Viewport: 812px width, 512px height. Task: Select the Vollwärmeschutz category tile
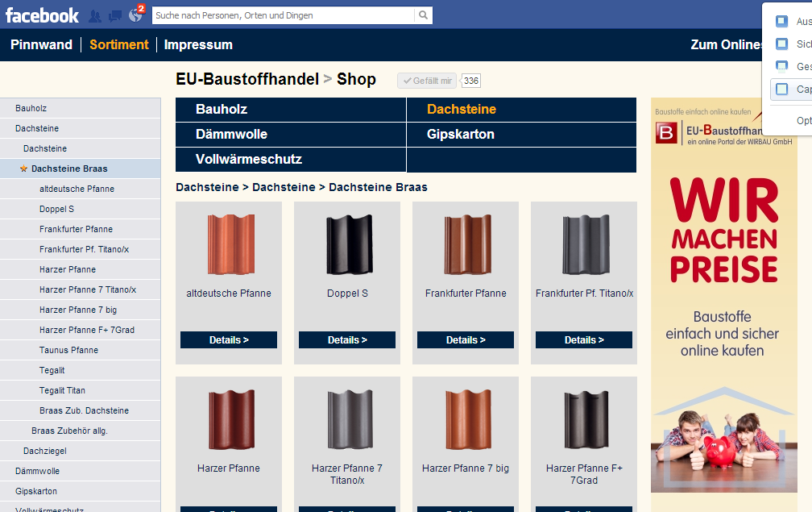tap(291, 159)
